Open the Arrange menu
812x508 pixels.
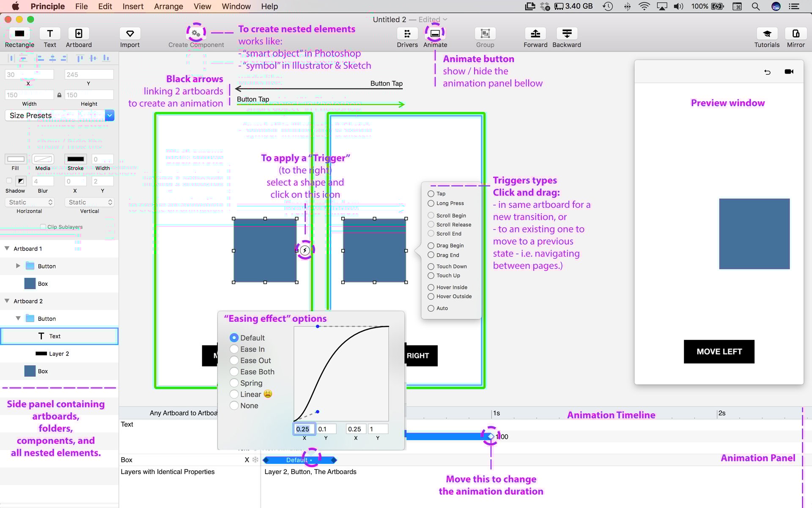tap(168, 6)
